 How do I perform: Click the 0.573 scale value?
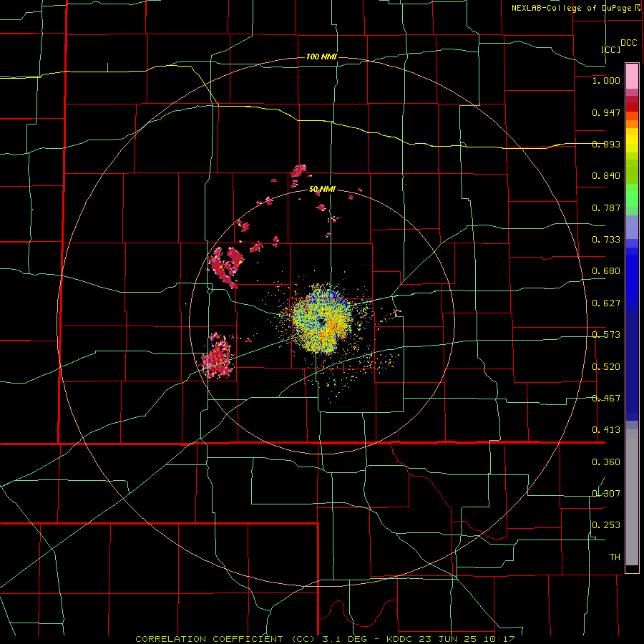tap(606, 335)
